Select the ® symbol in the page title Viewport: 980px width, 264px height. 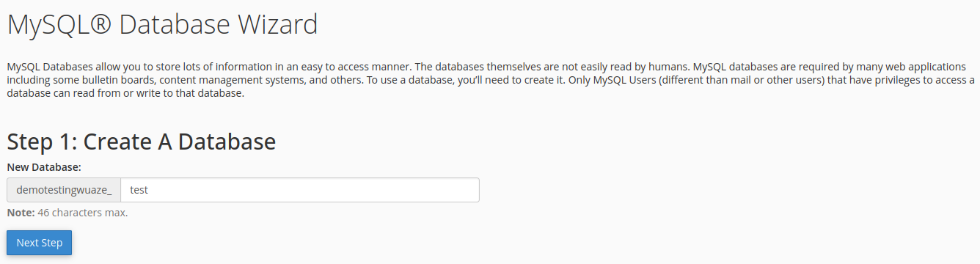tap(101, 25)
